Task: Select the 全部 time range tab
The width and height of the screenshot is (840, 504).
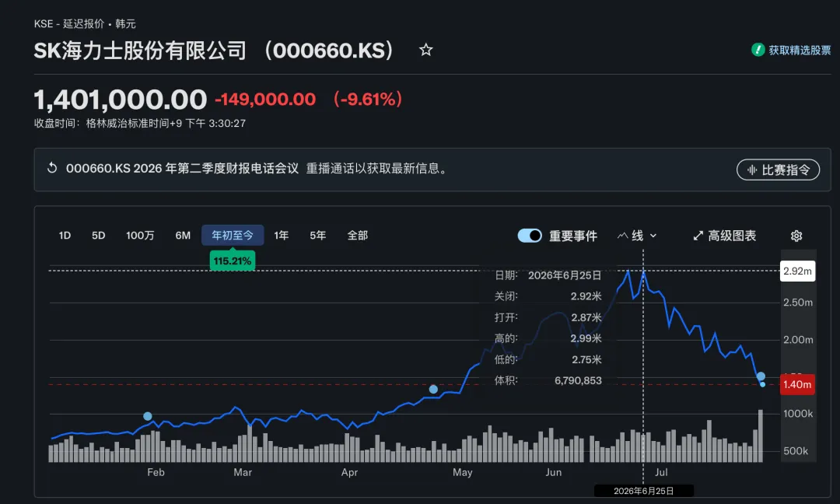Action: [x=357, y=236]
